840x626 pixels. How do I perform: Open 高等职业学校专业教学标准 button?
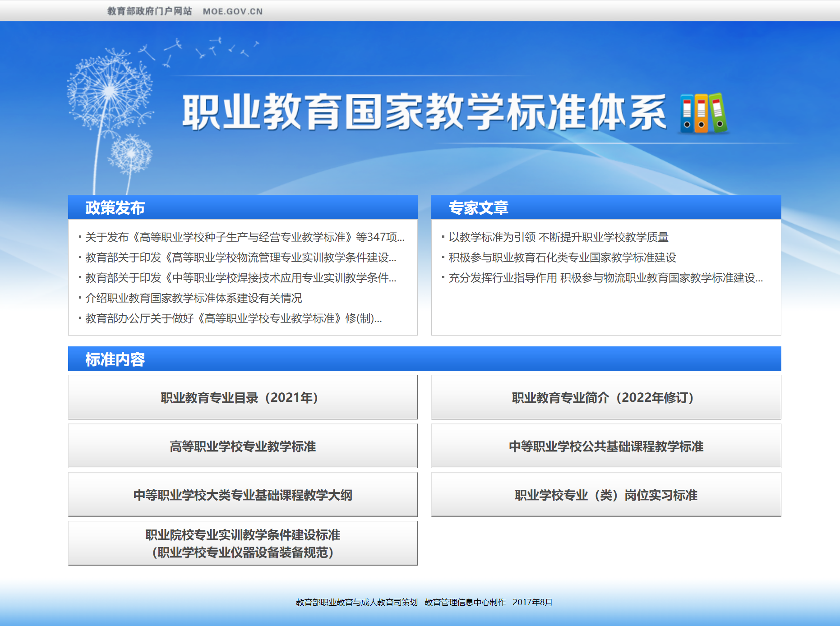click(x=243, y=446)
